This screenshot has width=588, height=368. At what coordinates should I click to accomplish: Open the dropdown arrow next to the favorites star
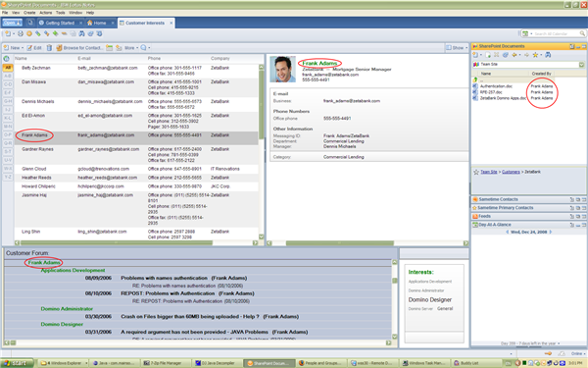coord(541,55)
